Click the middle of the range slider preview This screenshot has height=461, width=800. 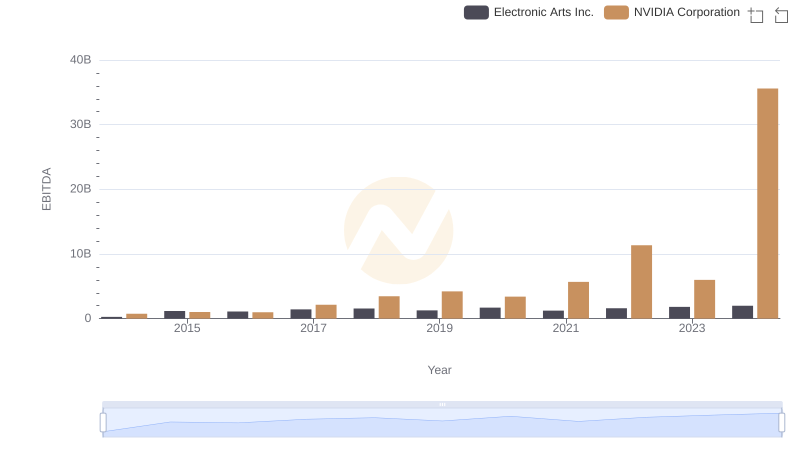pyautogui.click(x=442, y=424)
